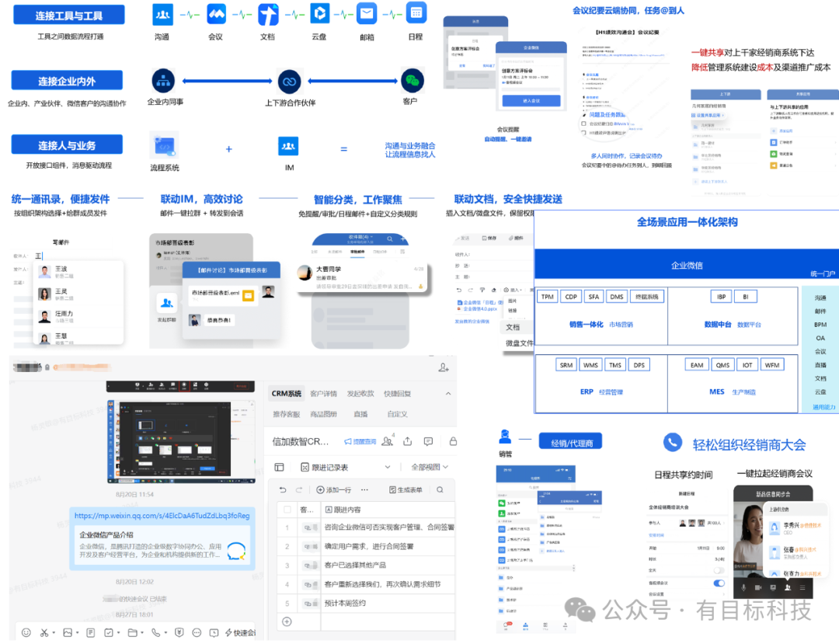Click the 流程系统 icon
Screen dimensions: 839x644
pos(164,146)
